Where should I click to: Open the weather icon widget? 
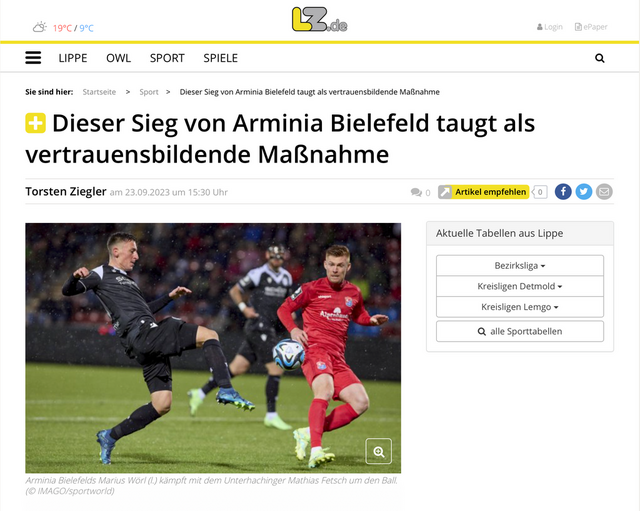click(x=40, y=27)
